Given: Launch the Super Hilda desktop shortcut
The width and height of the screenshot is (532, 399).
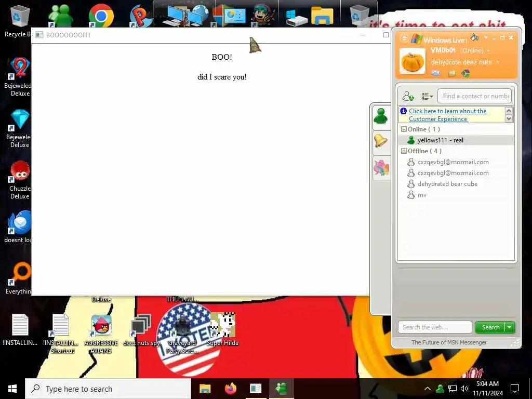Looking at the screenshot, I should [222, 329].
